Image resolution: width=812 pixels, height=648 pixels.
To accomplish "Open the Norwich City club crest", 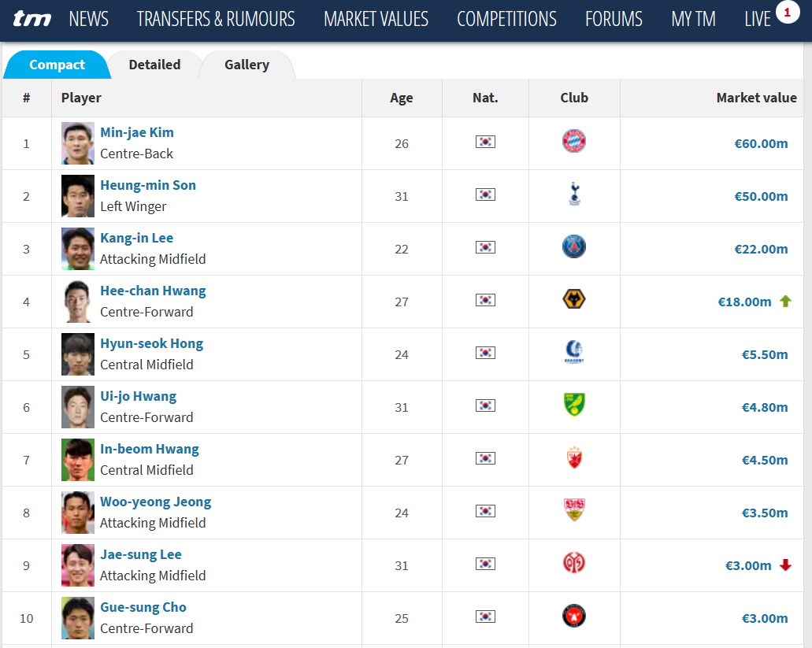I will [574, 405].
